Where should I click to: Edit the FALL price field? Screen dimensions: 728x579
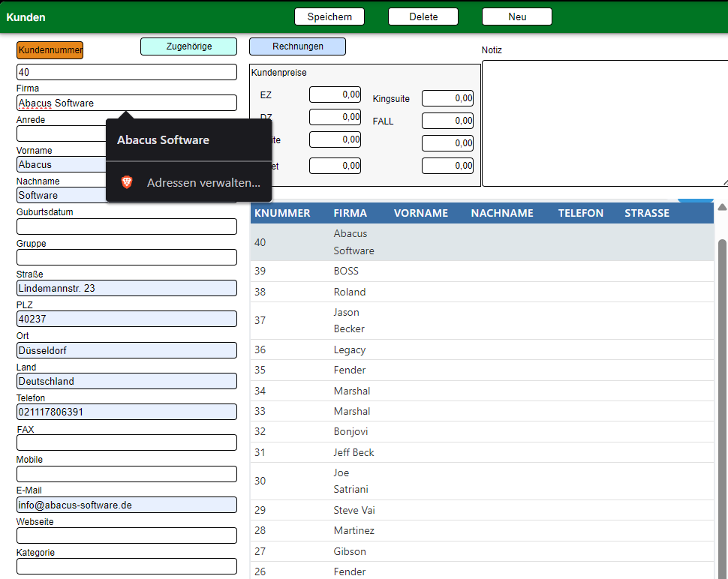click(x=447, y=121)
